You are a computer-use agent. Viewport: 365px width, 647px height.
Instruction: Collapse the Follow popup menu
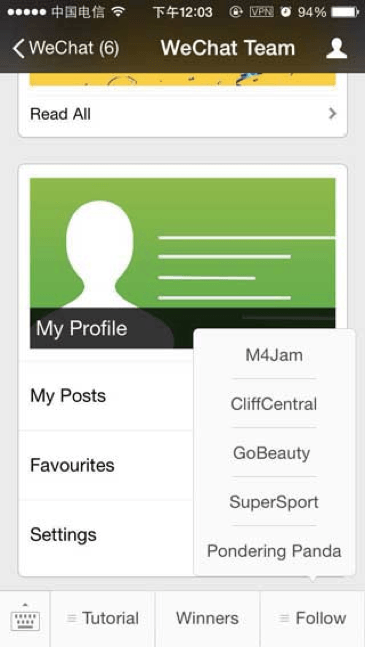click(313, 619)
